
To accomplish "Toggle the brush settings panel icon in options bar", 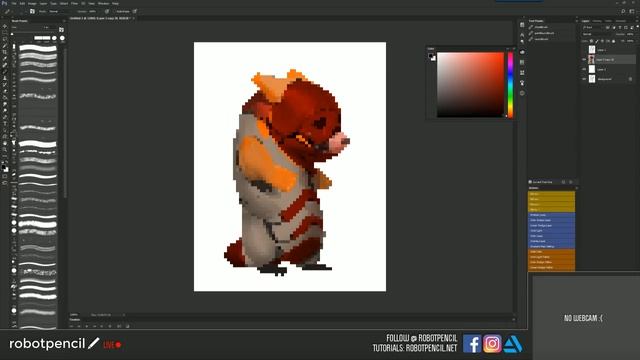I will (x=32, y=11).
